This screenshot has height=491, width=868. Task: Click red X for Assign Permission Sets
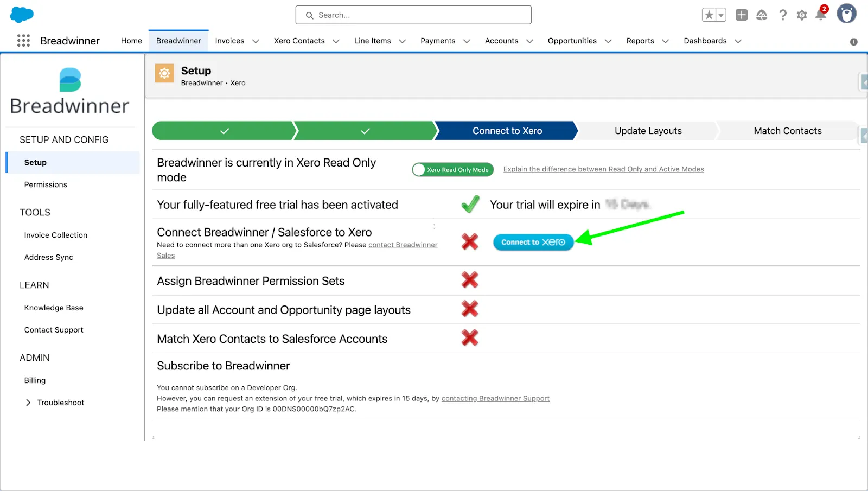point(470,280)
